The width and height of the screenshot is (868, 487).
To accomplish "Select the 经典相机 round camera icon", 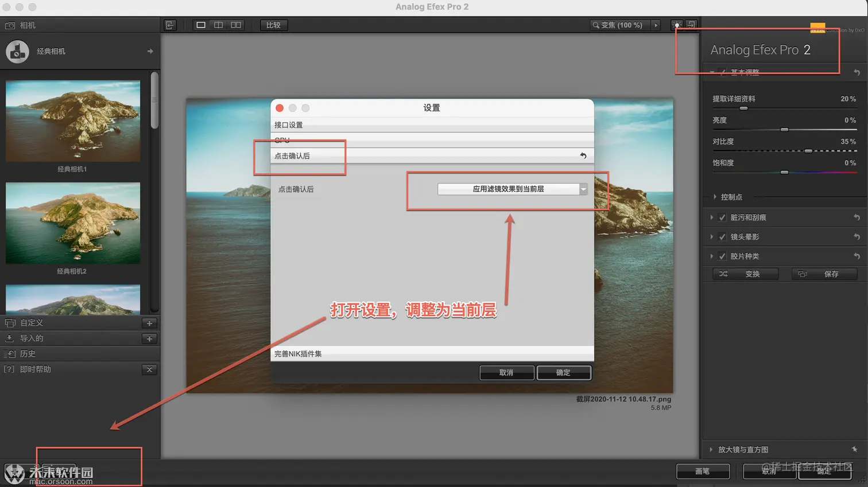I will (17, 52).
